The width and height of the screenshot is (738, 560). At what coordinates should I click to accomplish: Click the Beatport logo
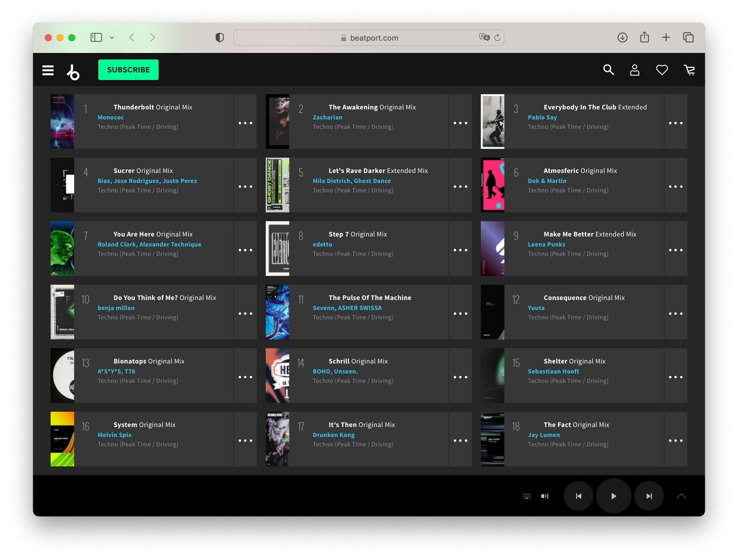click(73, 72)
